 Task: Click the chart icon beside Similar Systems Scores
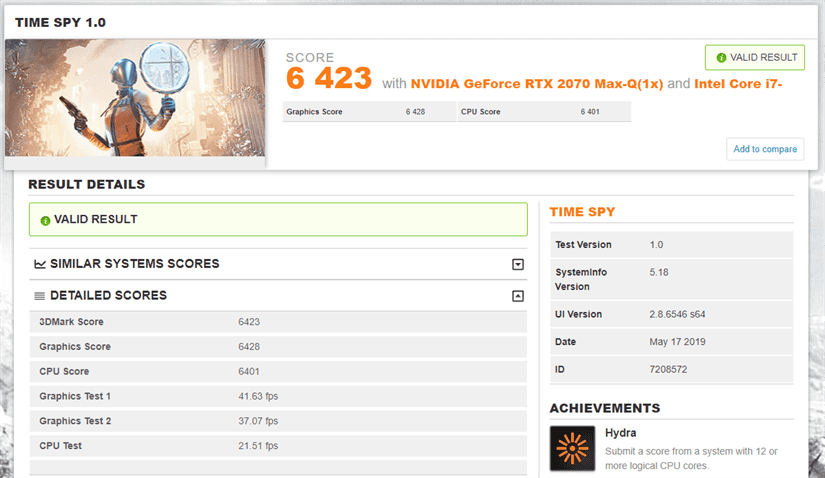tap(39, 264)
